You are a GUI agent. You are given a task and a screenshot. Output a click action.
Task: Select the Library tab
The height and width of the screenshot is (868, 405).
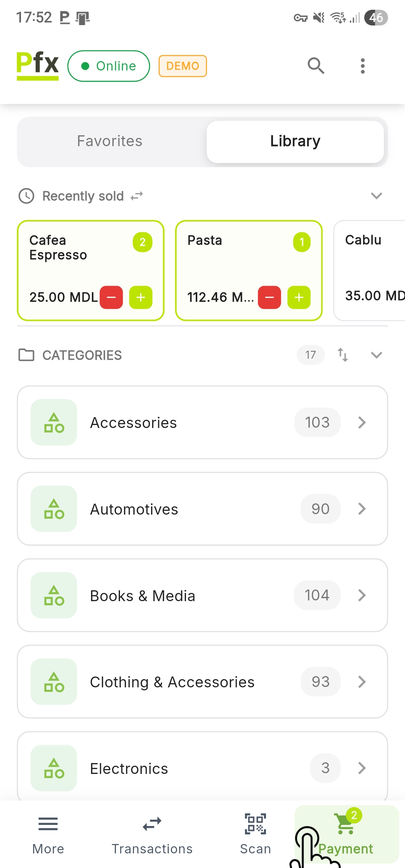pos(295,141)
